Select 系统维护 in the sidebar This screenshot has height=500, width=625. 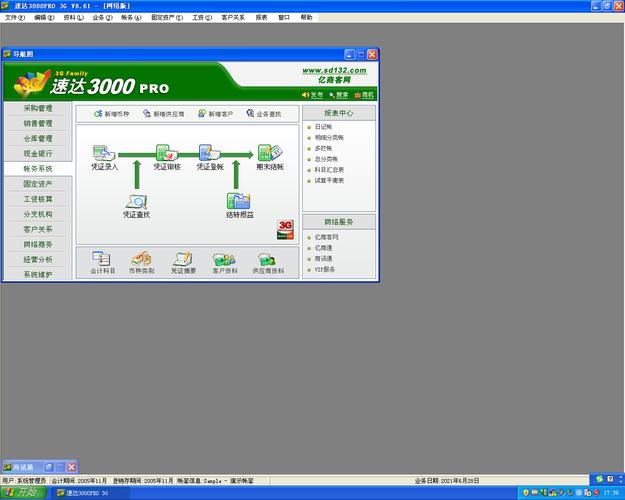tap(38, 274)
